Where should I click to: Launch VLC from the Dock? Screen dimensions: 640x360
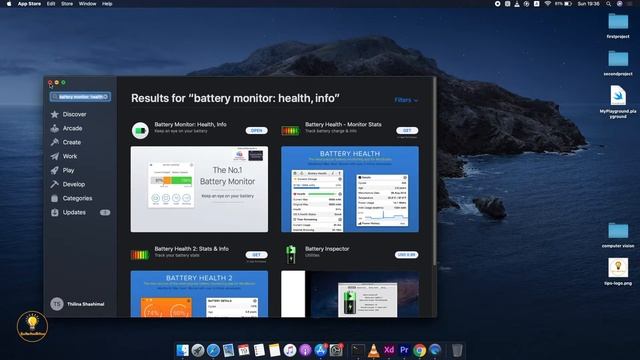tap(373, 350)
